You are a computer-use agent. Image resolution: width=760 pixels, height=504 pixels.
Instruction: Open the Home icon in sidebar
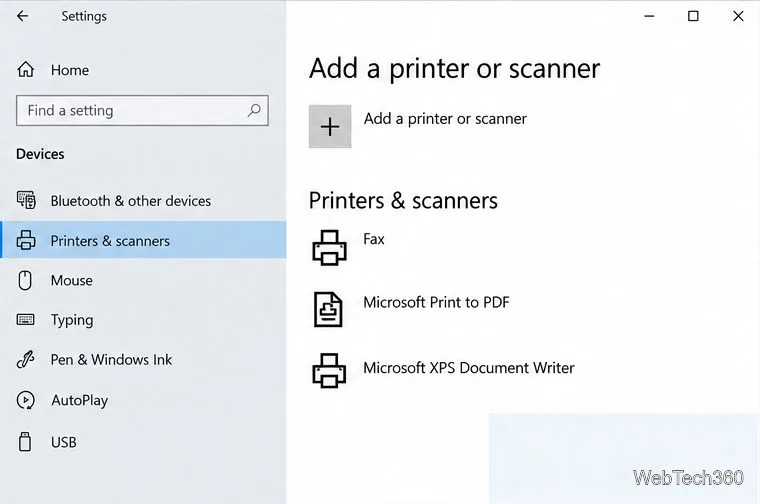point(26,70)
